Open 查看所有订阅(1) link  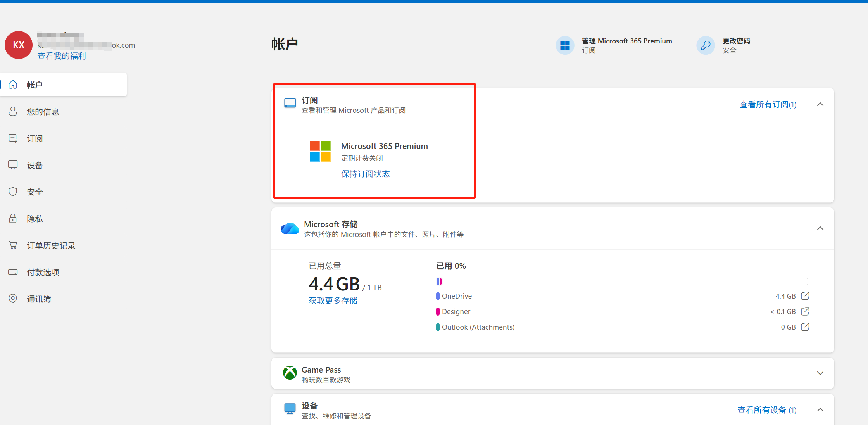pyautogui.click(x=768, y=105)
